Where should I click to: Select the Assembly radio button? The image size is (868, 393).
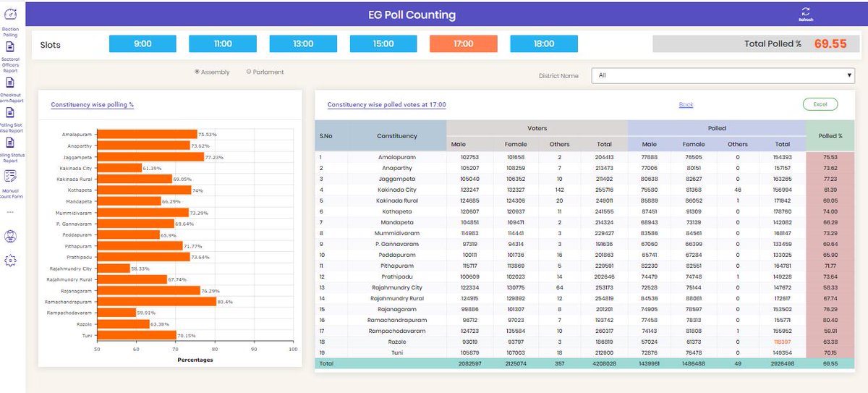click(197, 72)
